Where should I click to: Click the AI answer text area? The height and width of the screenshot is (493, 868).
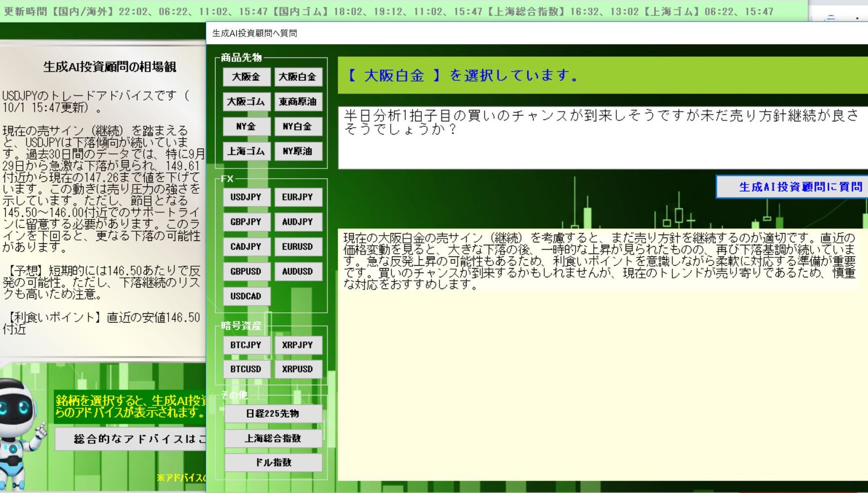603,354
